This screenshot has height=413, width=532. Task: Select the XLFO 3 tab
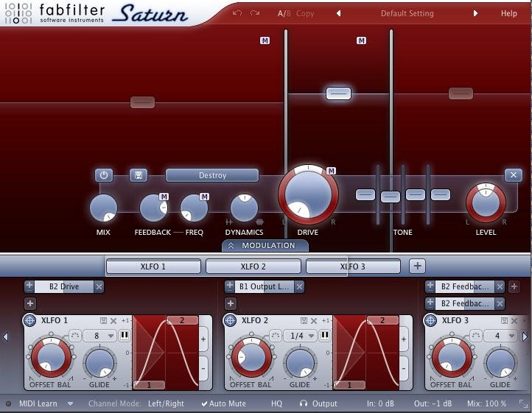click(353, 266)
